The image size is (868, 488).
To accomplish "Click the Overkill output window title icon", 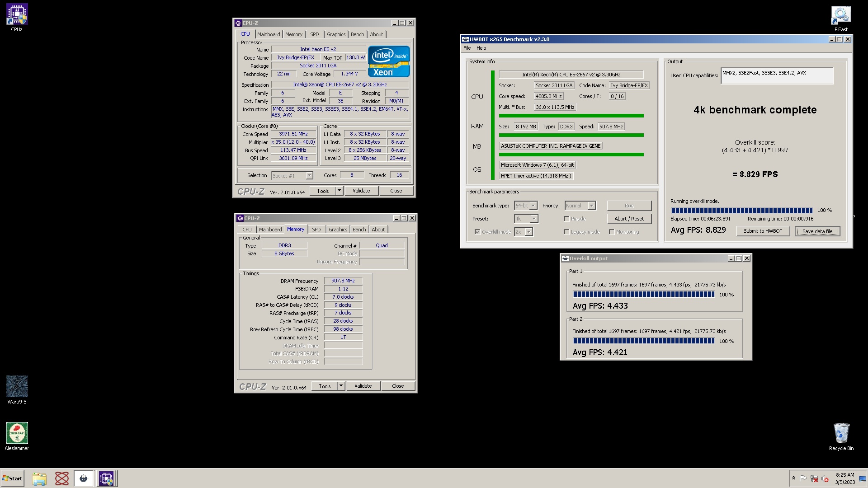I will [565, 258].
